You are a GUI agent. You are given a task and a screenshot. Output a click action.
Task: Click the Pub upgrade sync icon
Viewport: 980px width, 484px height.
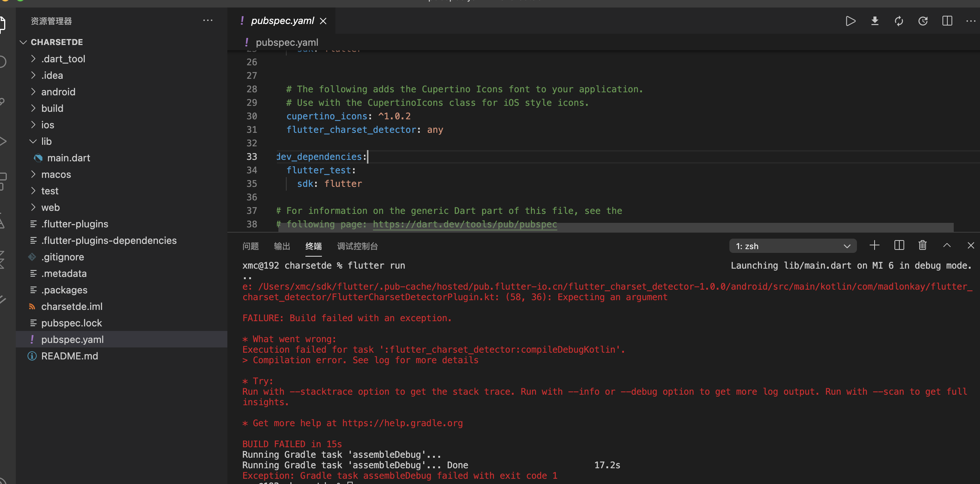click(899, 21)
